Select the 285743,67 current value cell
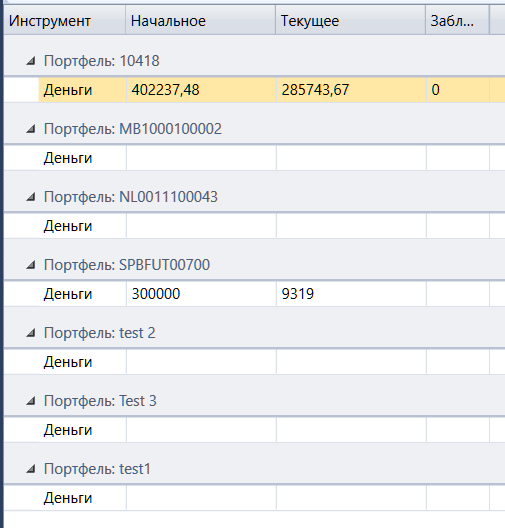 pos(351,90)
